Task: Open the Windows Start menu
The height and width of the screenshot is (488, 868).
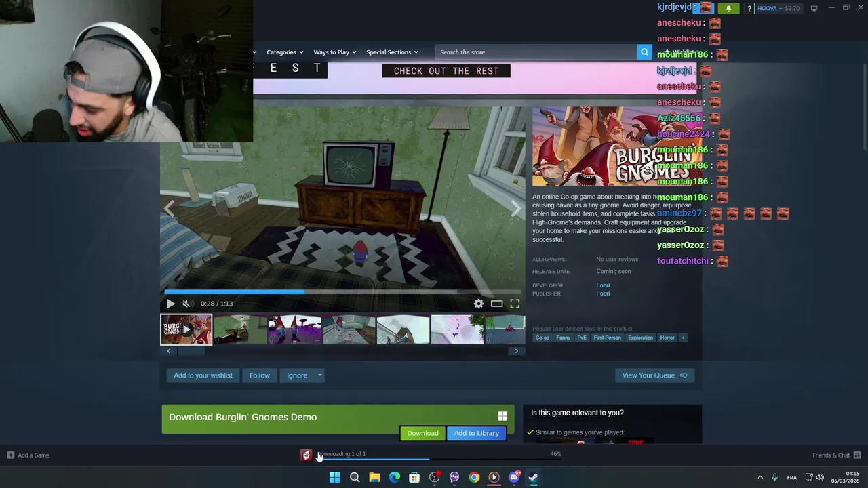Action: tap(334, 477)
